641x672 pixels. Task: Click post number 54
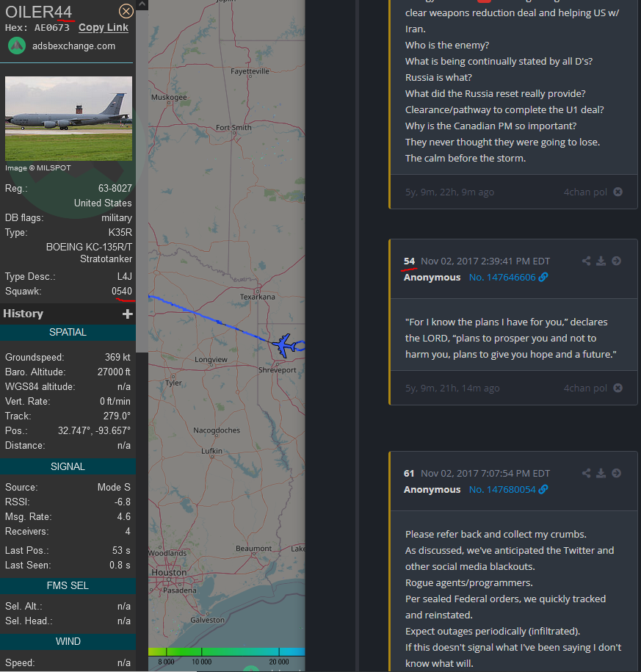(409, 261)
